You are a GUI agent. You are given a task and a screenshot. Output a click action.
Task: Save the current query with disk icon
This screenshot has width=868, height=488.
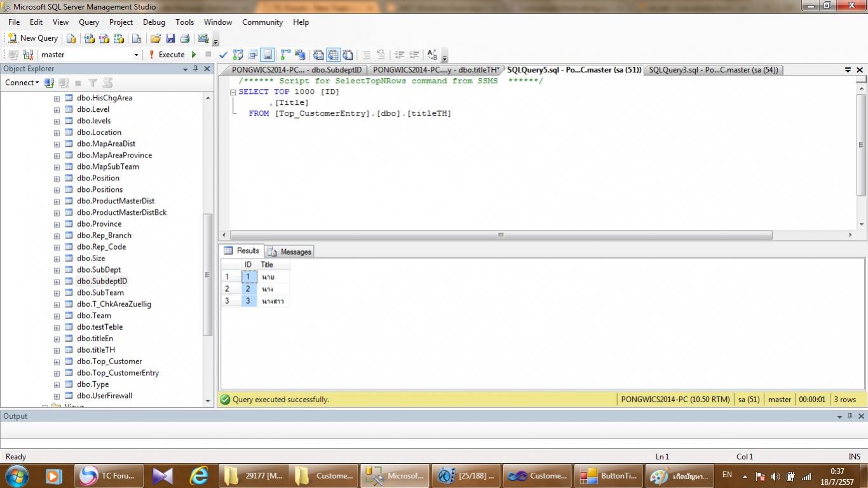tap(170, 38)
